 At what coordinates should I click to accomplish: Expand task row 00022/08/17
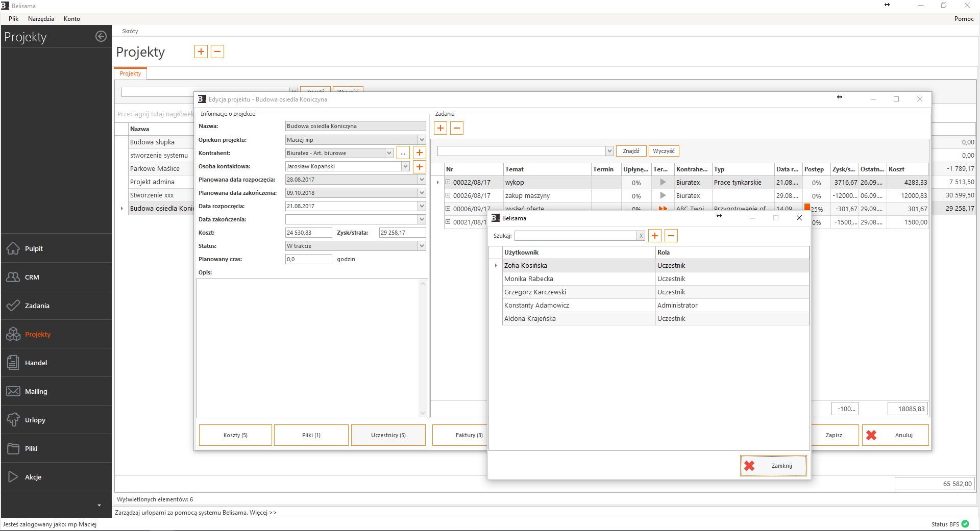pos(448,182)
